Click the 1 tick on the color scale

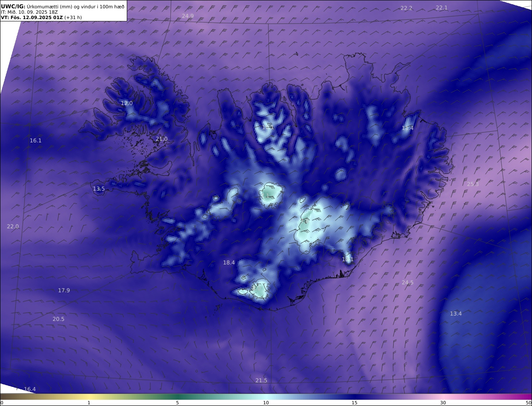coord(89,403)
